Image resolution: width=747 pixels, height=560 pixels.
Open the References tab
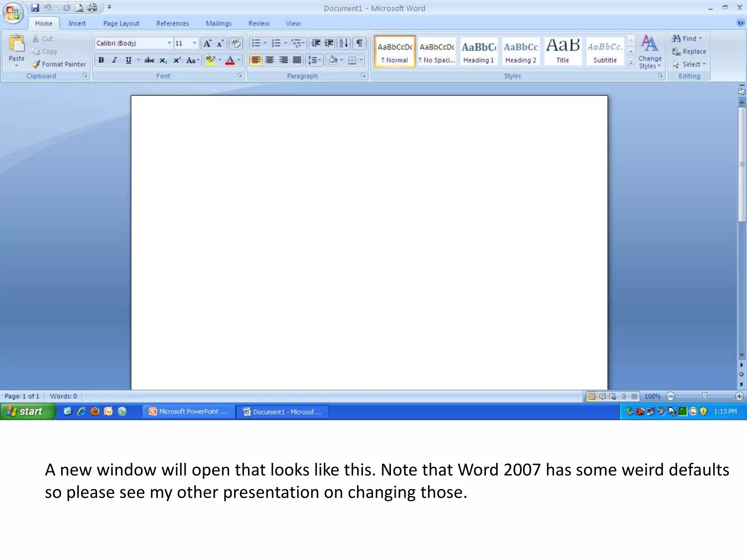pyautogui.click(x=173, y=23)
